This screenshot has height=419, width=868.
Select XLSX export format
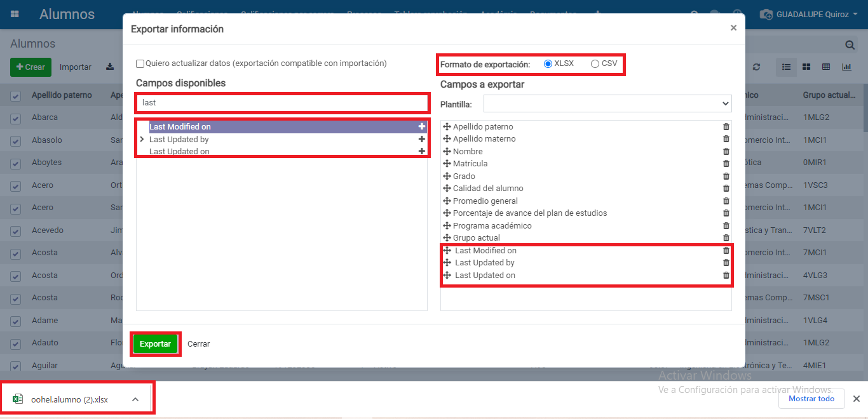point(548,63)
